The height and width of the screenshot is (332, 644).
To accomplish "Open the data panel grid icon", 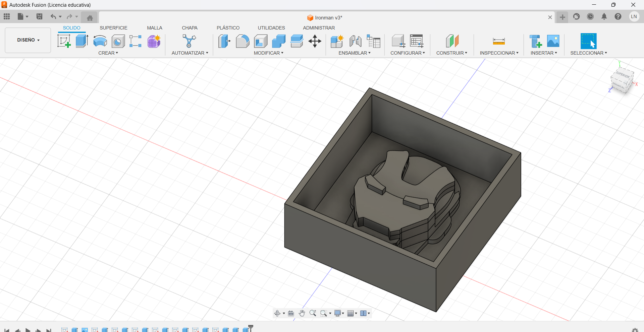I will (7, 16).
